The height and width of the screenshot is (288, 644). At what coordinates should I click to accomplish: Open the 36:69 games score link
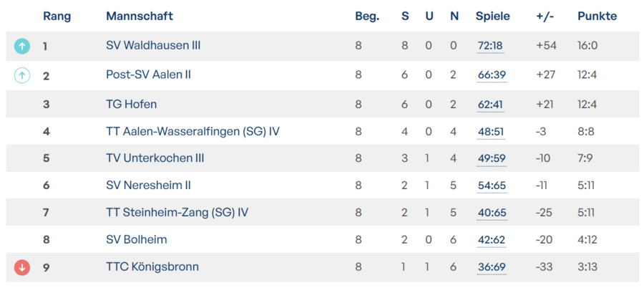point(490,267)
